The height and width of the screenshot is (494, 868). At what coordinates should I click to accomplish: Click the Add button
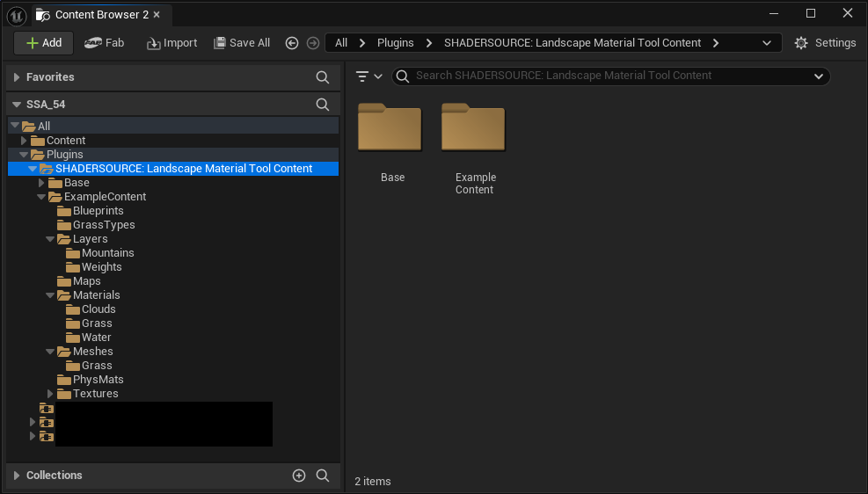click(x=43, y=43)
